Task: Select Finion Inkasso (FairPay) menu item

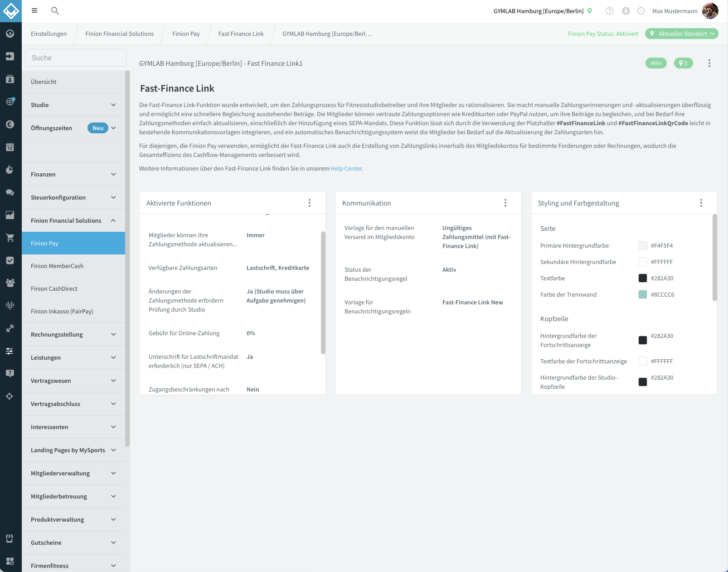Action: [x=73, y=311]
